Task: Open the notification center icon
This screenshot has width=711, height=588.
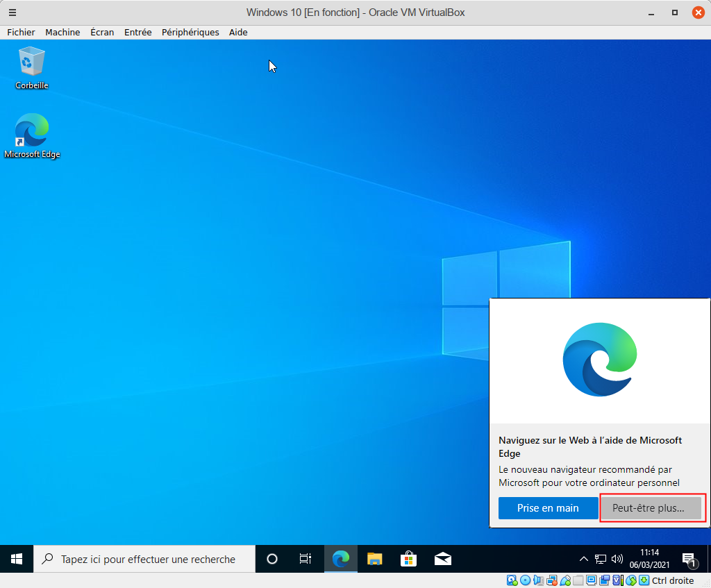Action: coord(689,559)
